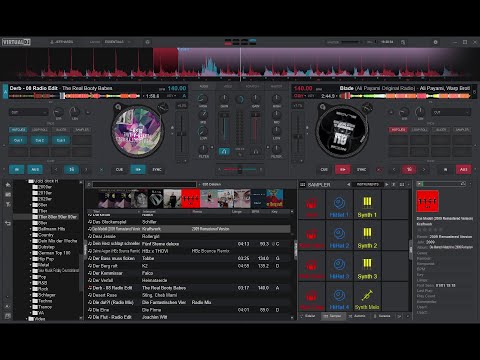Click the right channel MID EQ knob
This screenshot has height=360, width=480.
(x=276, y=114)
